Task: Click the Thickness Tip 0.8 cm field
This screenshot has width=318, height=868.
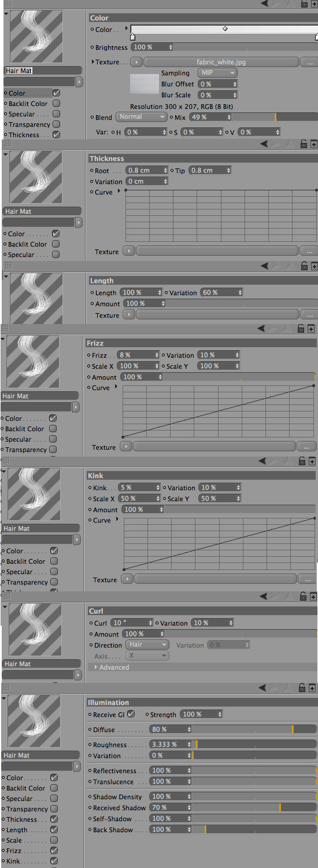Action: point(210,170)
